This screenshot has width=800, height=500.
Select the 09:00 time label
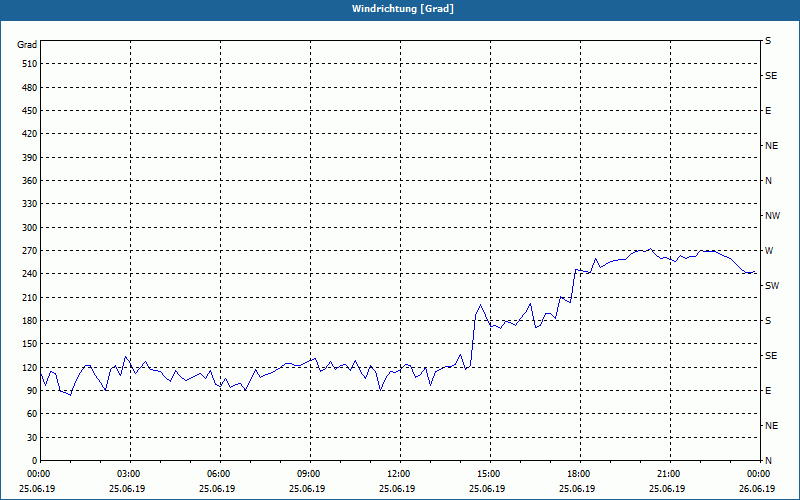[310, 474]
